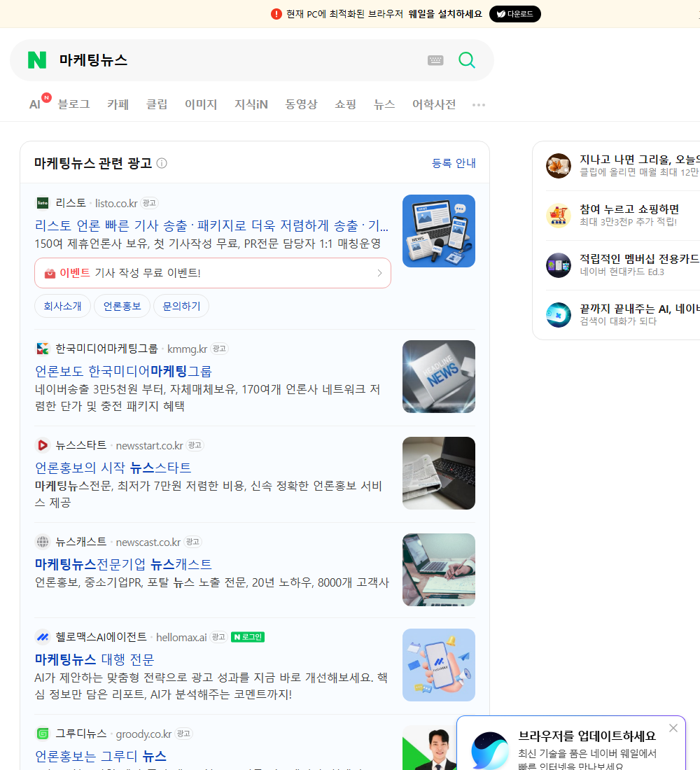Click the 등록 안내 link
Viewport: 700px width, 770px height.
click(x=454, y=163)
